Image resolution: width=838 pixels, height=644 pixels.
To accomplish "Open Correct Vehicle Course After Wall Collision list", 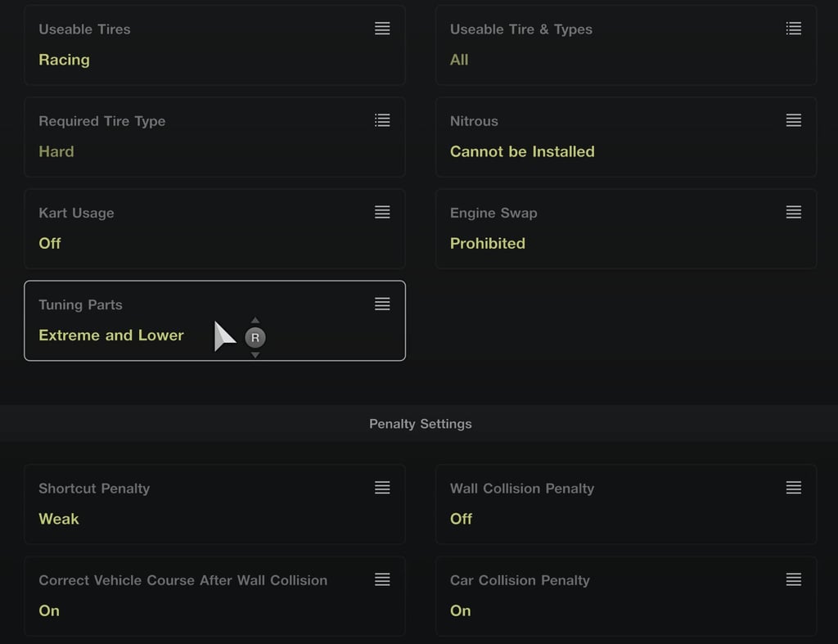I will point(381,579).
